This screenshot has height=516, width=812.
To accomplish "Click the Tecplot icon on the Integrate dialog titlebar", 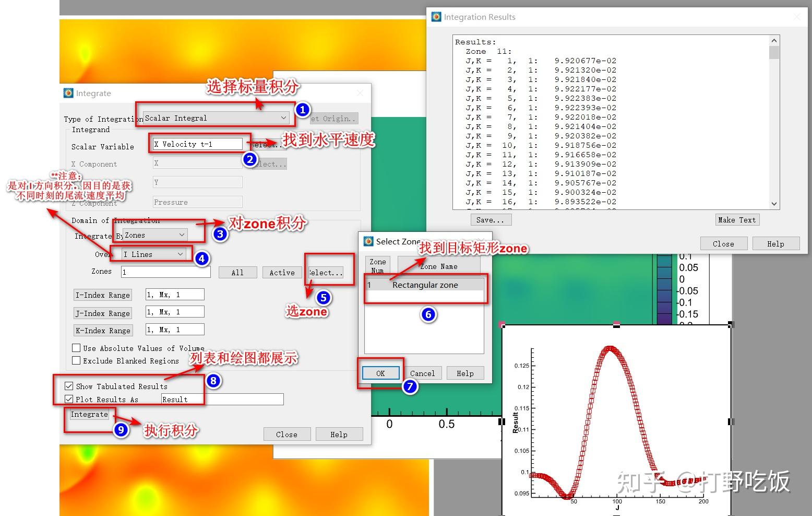I will 68,93.
